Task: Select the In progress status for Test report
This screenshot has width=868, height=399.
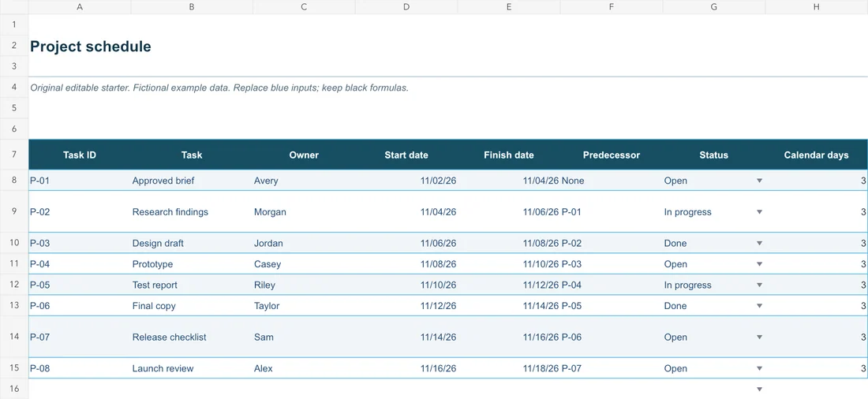Action: click(713, 285)
